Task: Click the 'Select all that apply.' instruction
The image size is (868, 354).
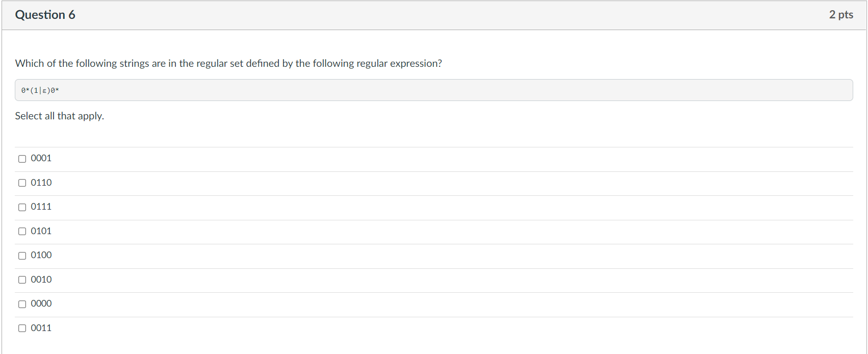Action: [60, 116]
